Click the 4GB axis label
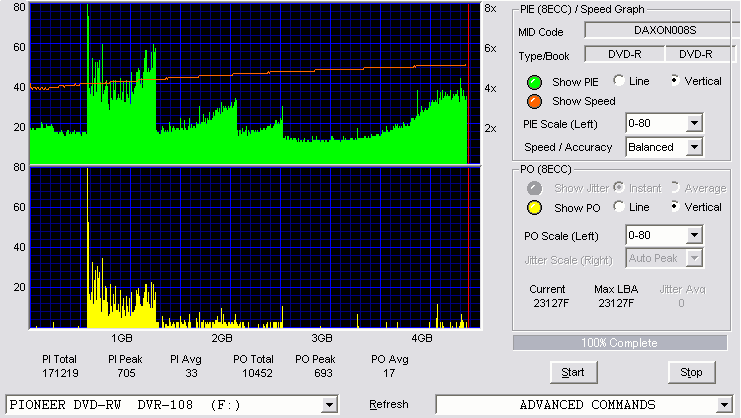Screen dimensions: 741x418 (x=422, y=338)
